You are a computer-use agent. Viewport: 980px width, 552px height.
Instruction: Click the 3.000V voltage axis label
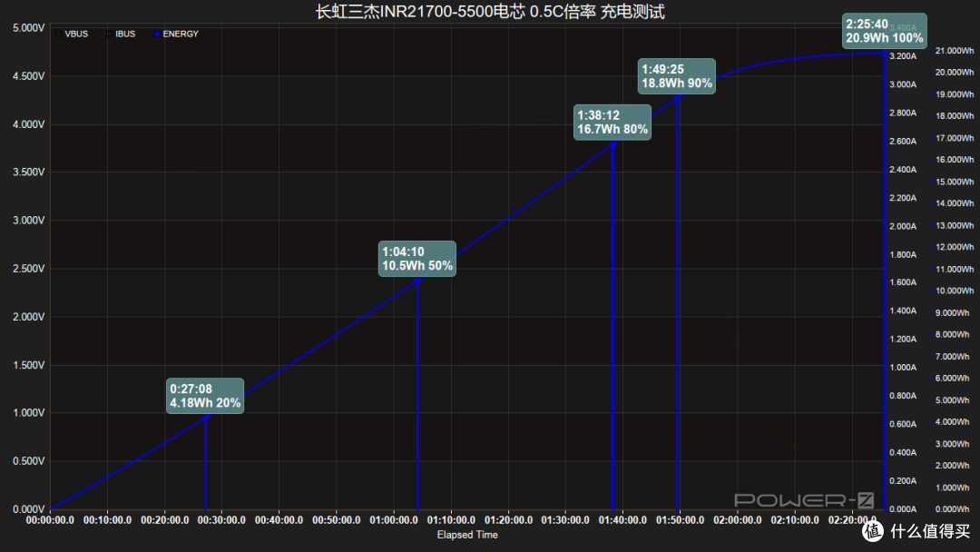(29, 220)
